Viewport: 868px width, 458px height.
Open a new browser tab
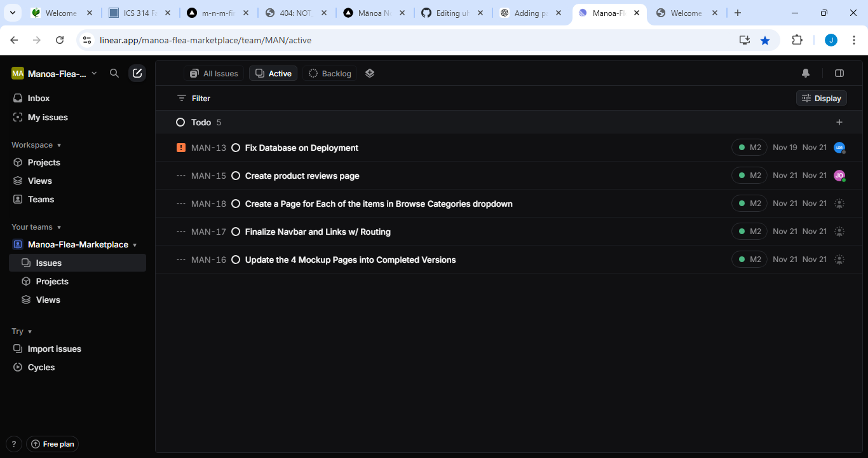click(x=737, y=13)
